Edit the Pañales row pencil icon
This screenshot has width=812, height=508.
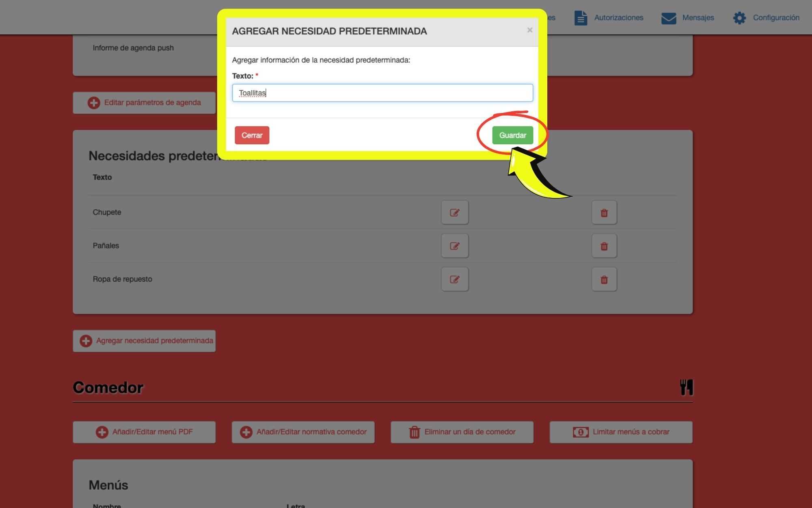coord(455,246)
